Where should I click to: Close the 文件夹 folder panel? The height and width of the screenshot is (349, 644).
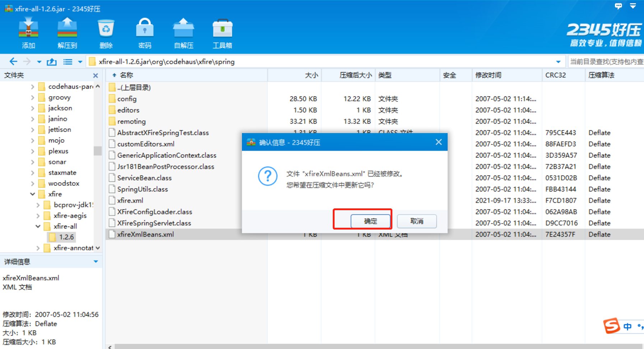tap(95, 75)
